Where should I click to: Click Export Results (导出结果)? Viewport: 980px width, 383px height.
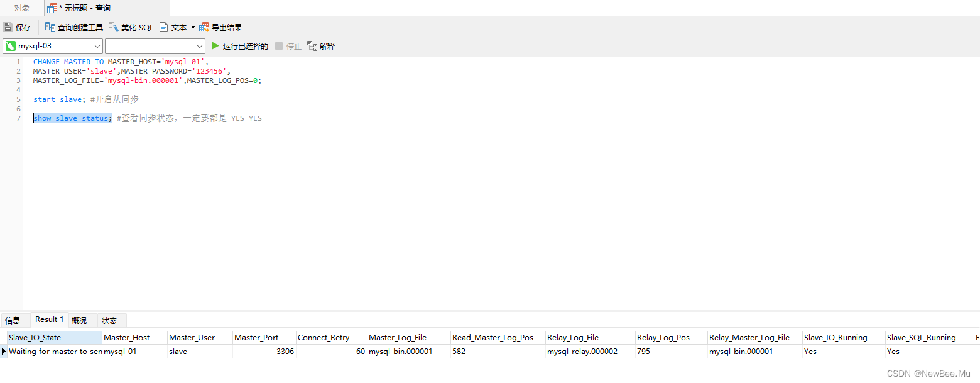tap(220, 27)
